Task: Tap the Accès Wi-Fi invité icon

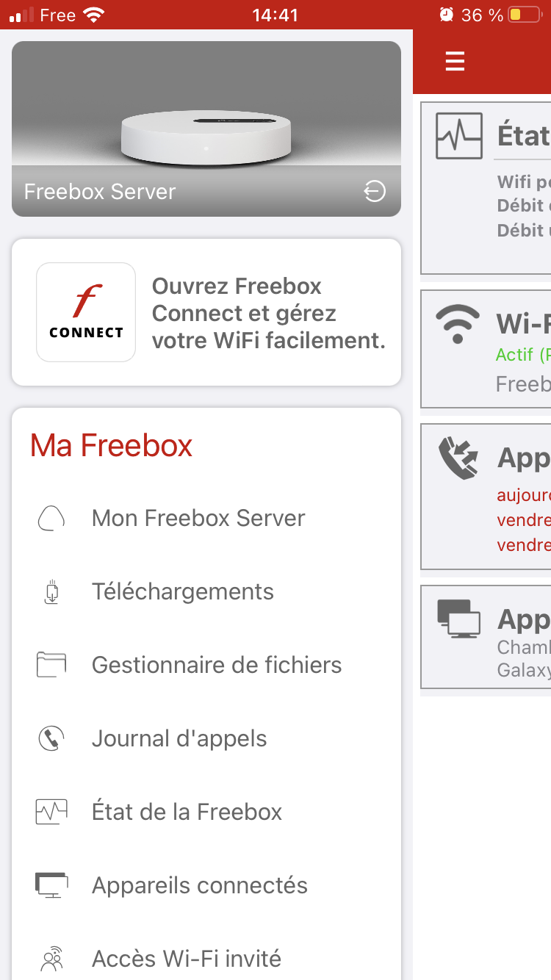Action: pyautogui.click(x=51, y=959)
